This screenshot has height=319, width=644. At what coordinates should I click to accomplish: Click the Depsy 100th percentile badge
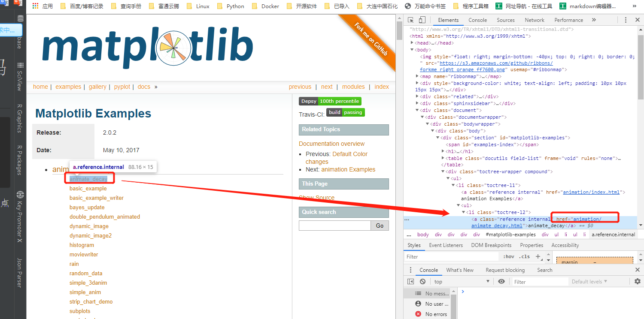pos(330,101)
